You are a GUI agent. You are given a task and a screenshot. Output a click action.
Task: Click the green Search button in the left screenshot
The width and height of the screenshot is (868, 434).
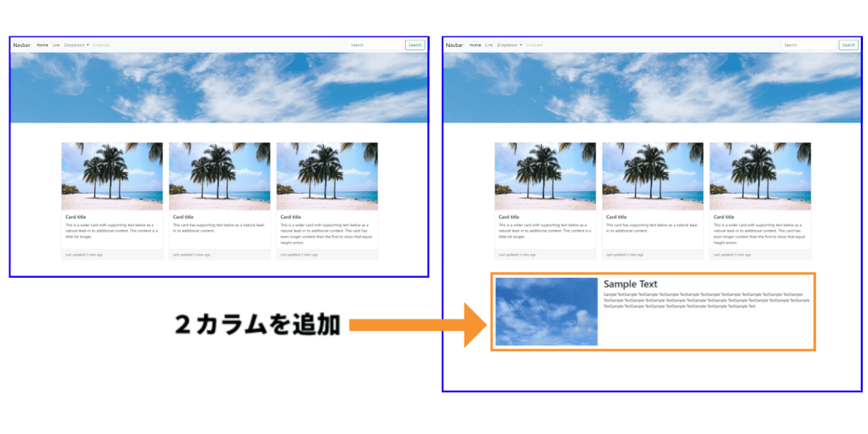pos(414,45)
